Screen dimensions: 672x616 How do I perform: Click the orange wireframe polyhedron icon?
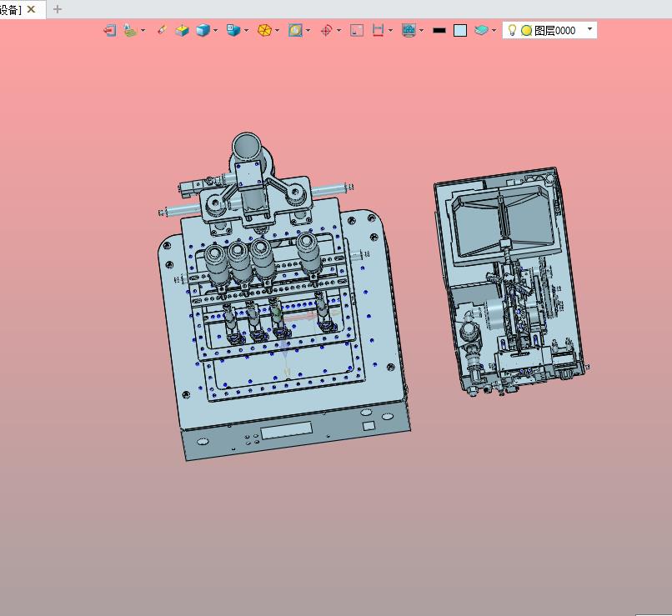(x=264, y=30)
